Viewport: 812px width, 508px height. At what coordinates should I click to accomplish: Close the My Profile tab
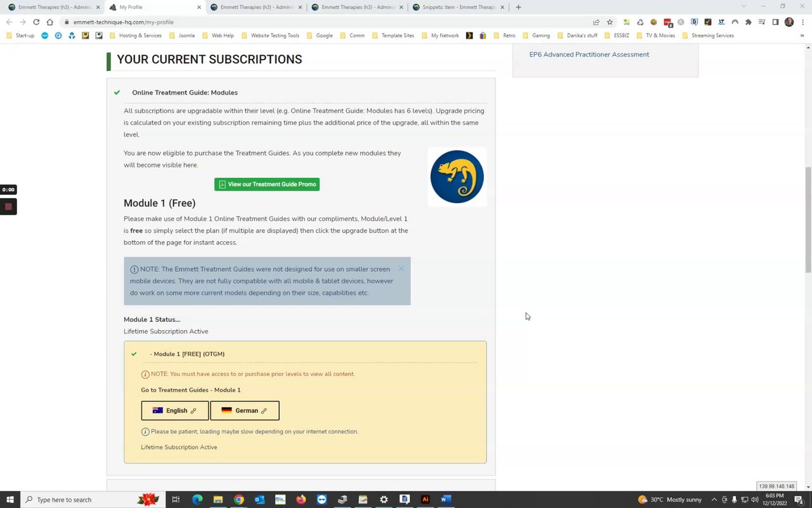coord(199,7)
